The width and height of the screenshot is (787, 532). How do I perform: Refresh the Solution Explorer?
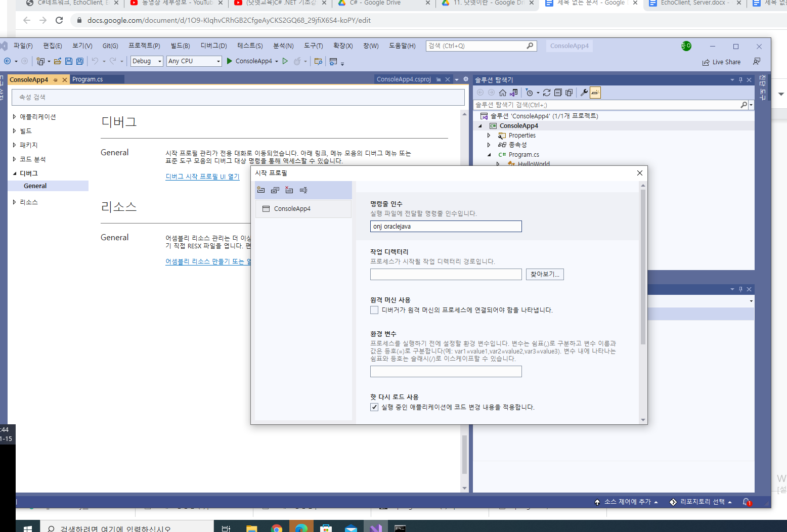pos(547,93)
